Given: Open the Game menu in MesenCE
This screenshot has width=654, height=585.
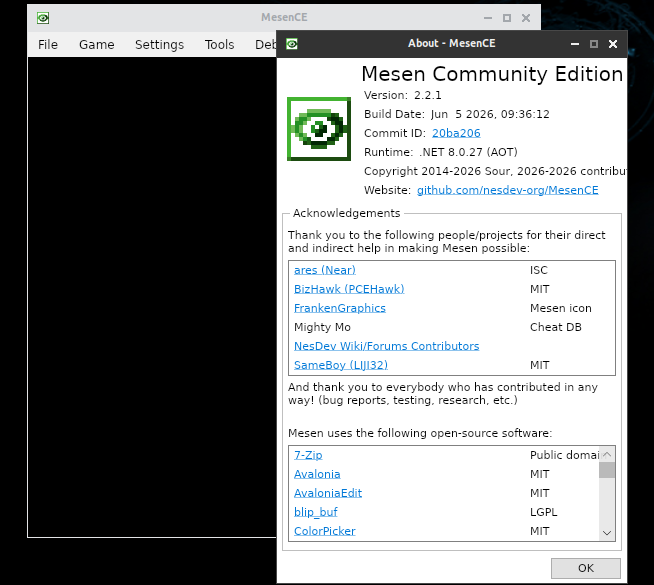Looking at the screenshot, I should 97,45.
